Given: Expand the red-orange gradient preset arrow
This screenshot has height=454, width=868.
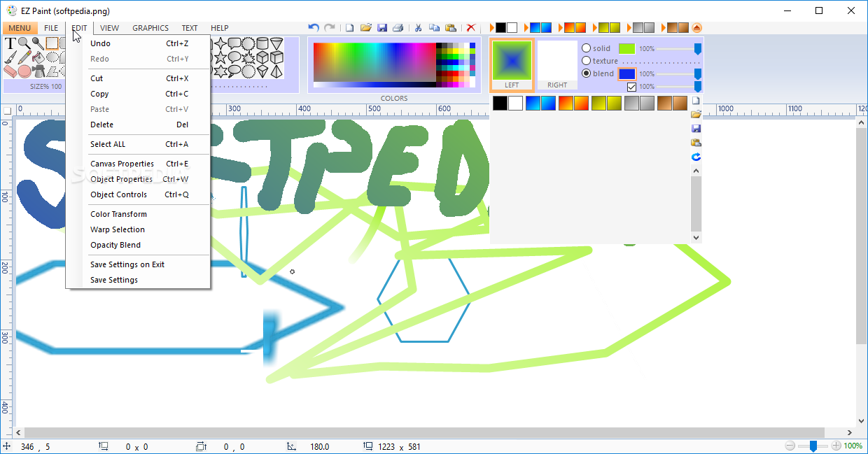Looking at the screenshot, I should (x=560, y=28).
